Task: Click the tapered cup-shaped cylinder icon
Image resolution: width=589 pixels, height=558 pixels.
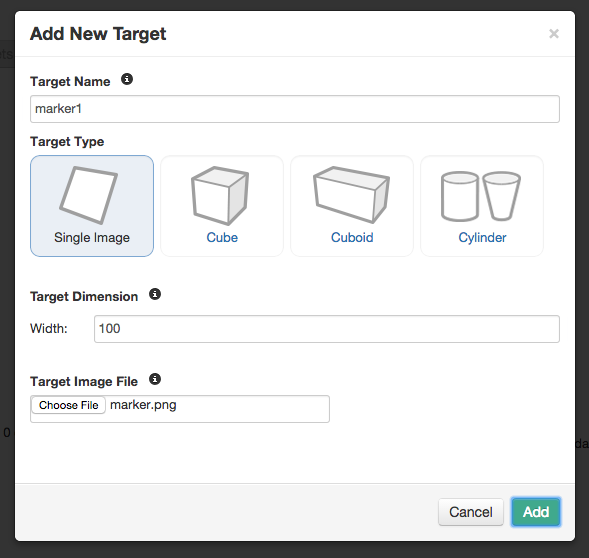Action: pyautogui.click(x=501, y=196)
